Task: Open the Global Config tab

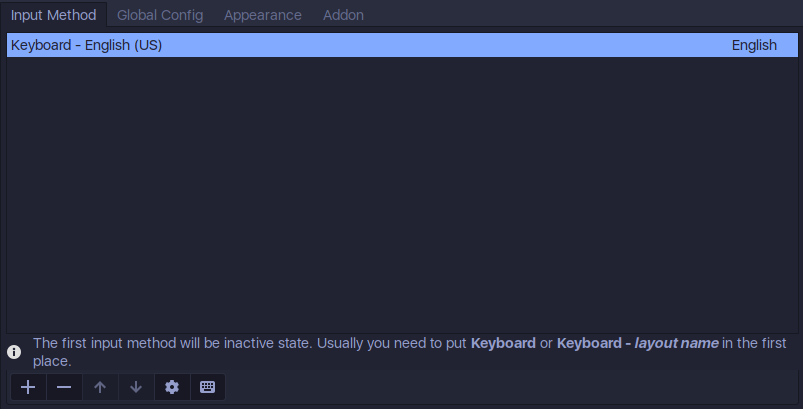Action: tap(160, 15)
